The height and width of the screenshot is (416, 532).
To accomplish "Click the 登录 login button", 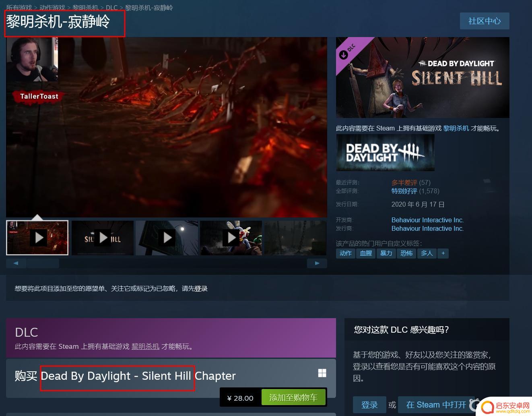I will (x=369, y=405).
